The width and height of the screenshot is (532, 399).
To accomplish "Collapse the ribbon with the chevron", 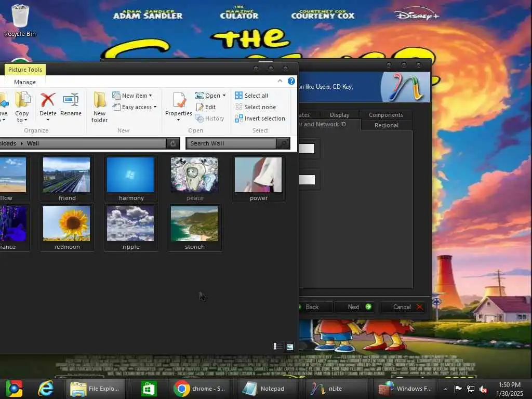I will click(x=280, y=81).
